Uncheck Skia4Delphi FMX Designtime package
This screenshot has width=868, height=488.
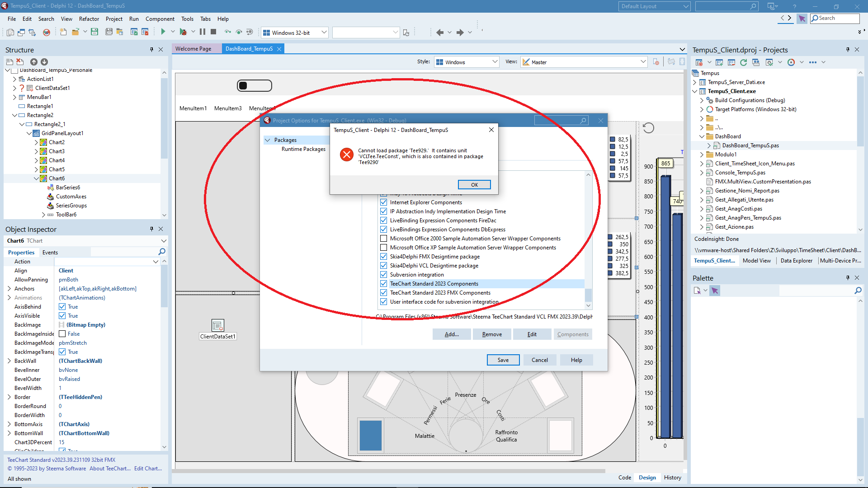pos(384,257)
